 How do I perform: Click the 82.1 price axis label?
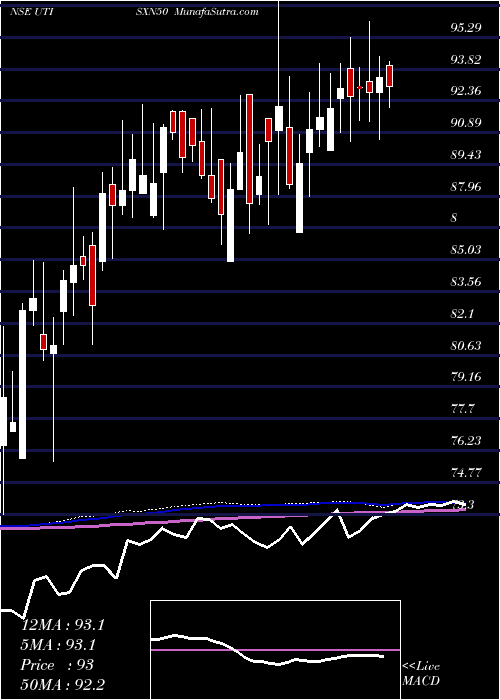(x=462, y=314)
